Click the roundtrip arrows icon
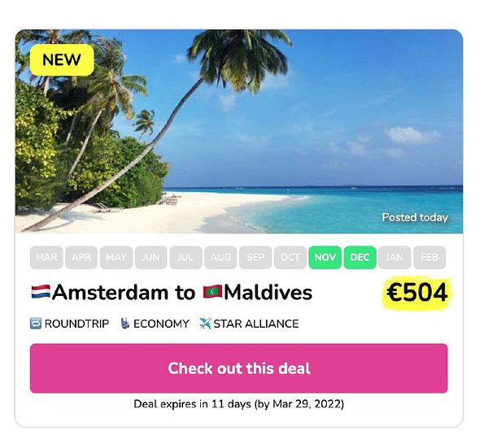Image resolution: width=488 pixels, height=448 pixels. pos(36,324)
